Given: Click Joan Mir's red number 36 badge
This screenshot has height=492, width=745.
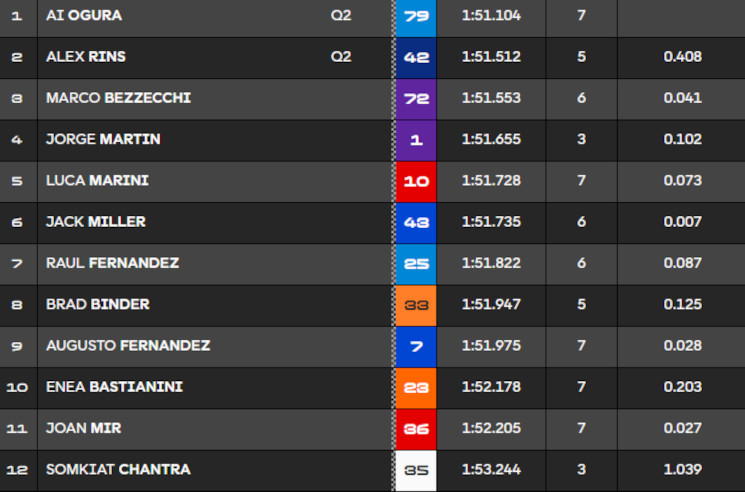Looking at the screenshot, I should (x=416, y=428).
